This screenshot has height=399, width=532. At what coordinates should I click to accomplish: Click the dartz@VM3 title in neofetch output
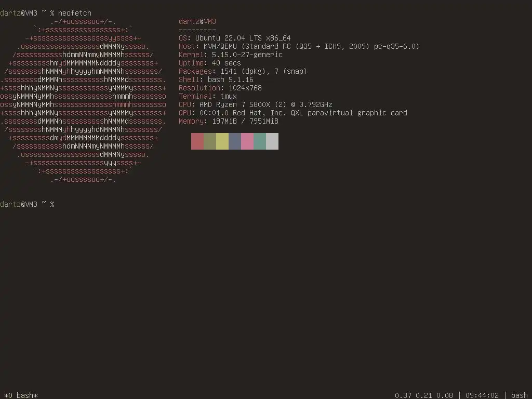(197, 21)
